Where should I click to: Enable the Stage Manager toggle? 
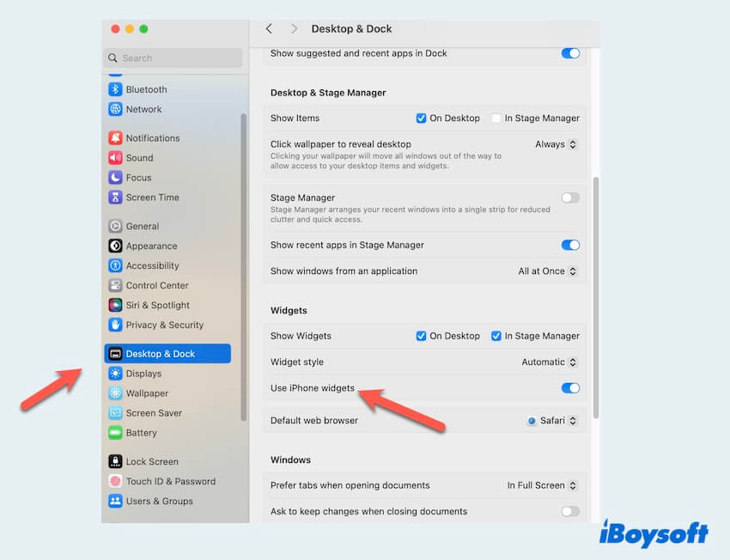point(569,197)
